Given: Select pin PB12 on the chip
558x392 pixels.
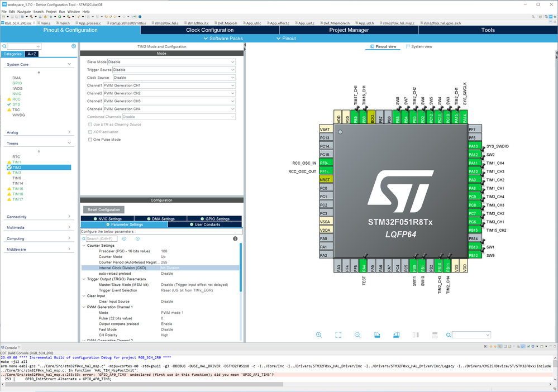Looking at the screenshot, I should click(475, 255).
